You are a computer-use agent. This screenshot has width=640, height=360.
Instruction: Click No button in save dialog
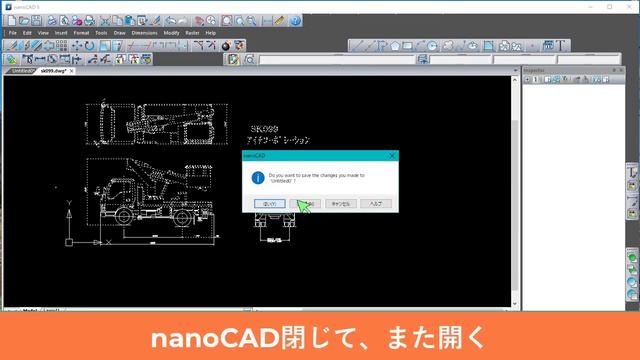[x=305, y=203]
